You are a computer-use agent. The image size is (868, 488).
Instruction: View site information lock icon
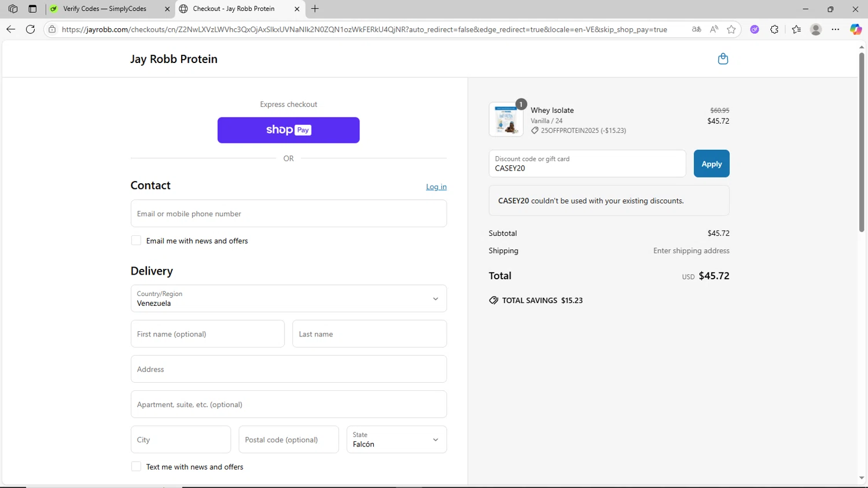click(52, 29)
